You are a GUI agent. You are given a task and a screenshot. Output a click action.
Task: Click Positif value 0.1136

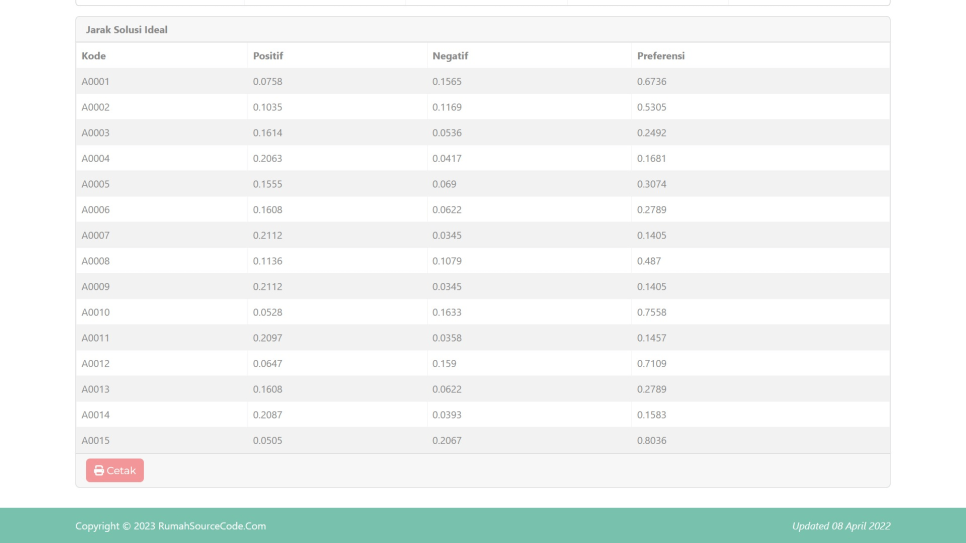(267, 261)
